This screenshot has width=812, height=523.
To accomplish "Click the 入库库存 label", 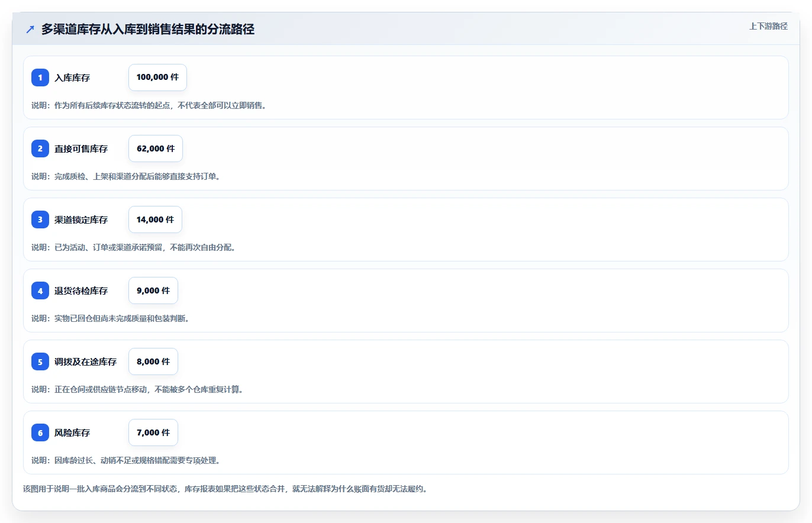I will pyautogui.click(x=72, y=78).
